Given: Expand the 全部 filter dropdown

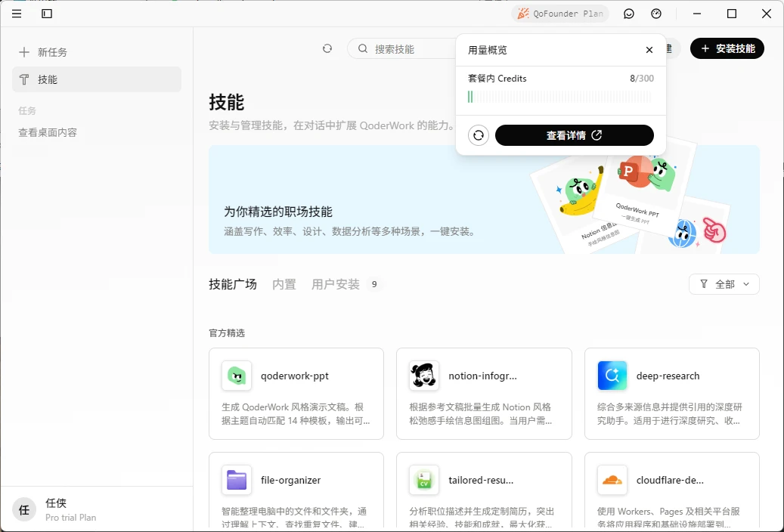Looking at the screenshot, I should pyautogui.click(x=724, y=284).
